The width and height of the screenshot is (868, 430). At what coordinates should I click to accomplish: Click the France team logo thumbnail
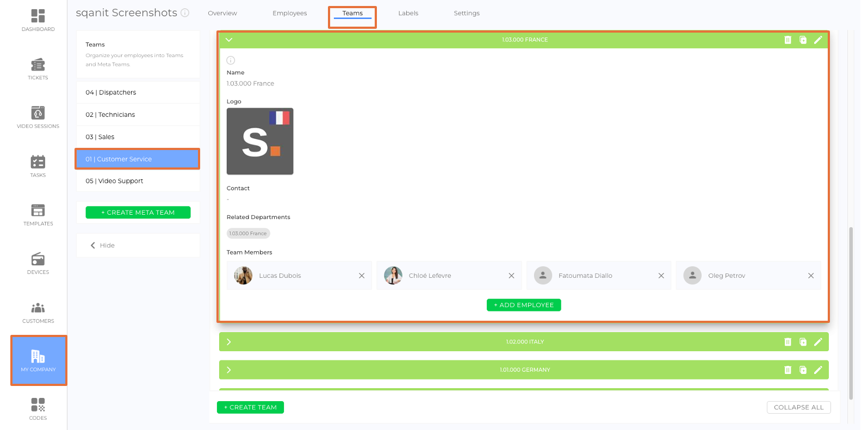[x=260, y=141]
